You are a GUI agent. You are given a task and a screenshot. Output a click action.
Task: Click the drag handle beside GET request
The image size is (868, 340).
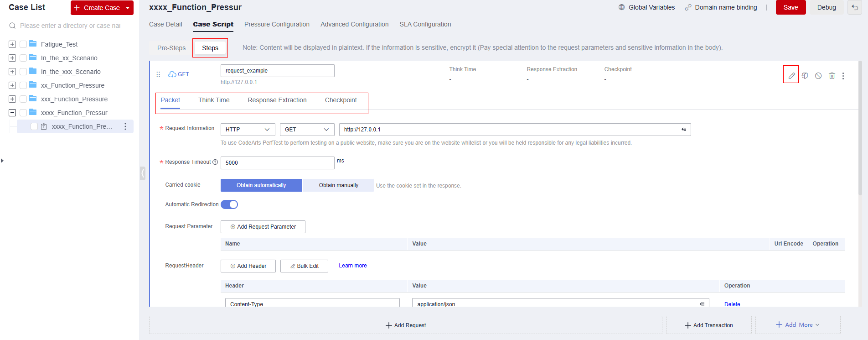[158, 74]
